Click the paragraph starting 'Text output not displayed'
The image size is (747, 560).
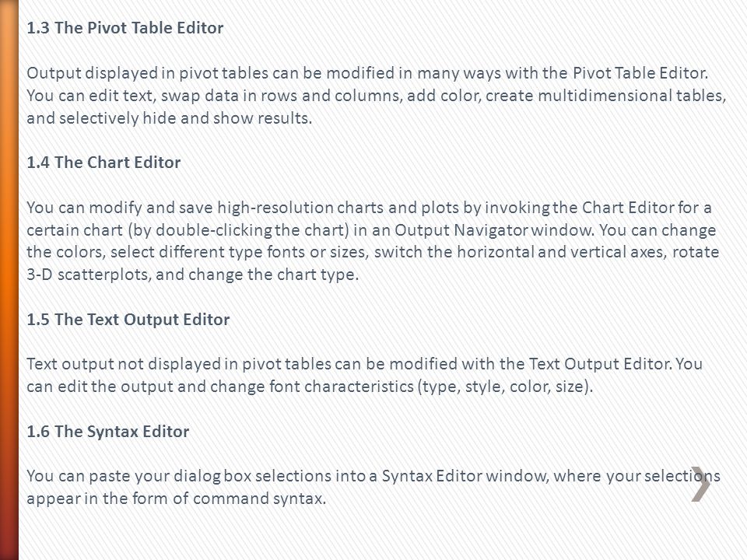[x=364, y=375]
